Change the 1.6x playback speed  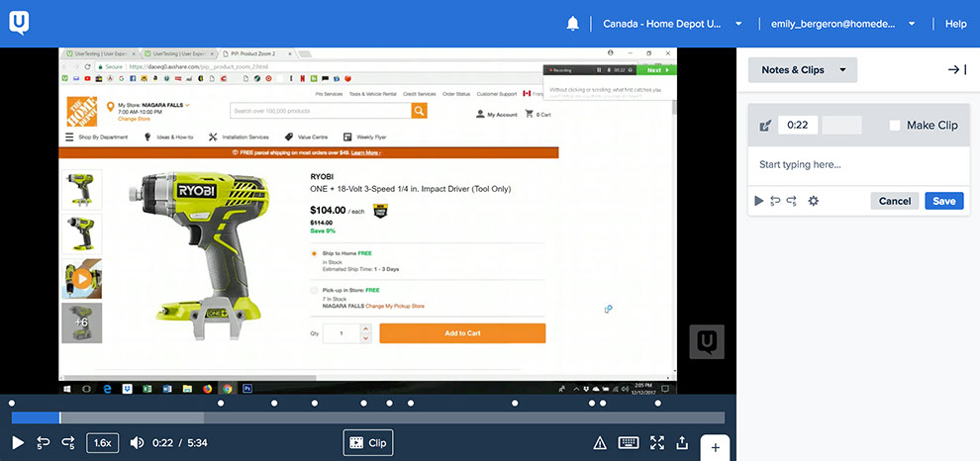(x=102, y=443)
